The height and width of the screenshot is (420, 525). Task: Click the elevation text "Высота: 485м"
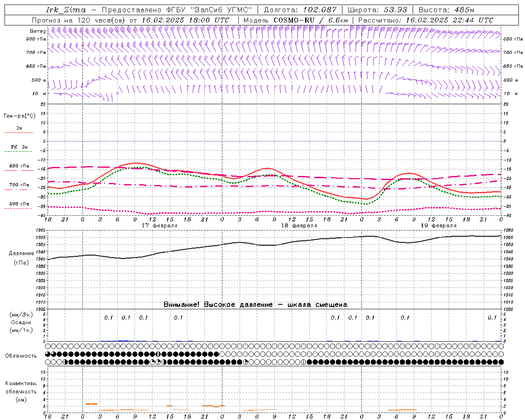click(x=447, y=10)
